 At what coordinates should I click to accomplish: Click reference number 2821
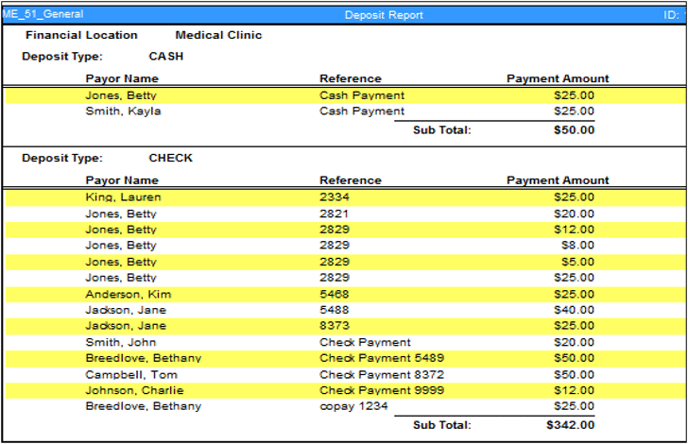point(334,213)
